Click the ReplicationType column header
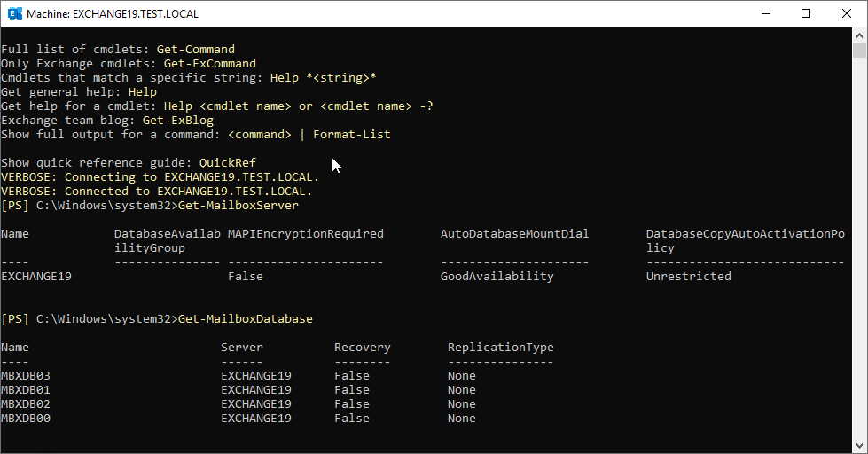868x454 pixels. [501, 347]
